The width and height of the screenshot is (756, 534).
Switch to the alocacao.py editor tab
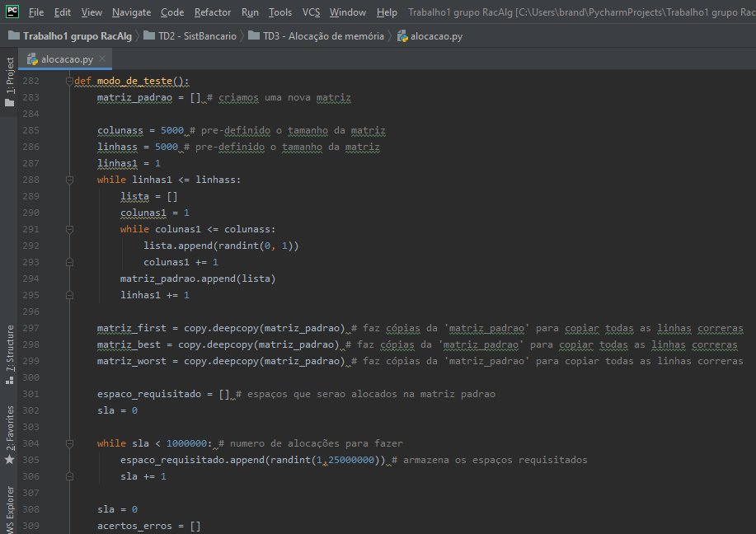pyautogui.click(x=67, y=59)
